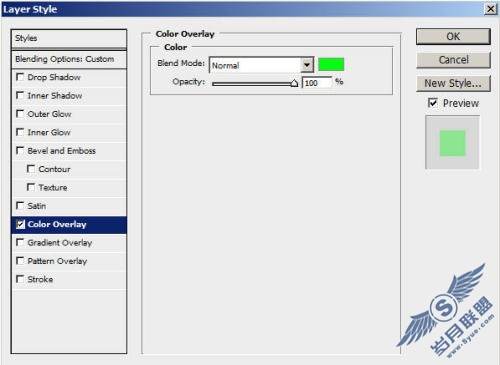This screenshot has width=500, height=365.
Task: Select the Contour label row
Action: click(69, 169)
